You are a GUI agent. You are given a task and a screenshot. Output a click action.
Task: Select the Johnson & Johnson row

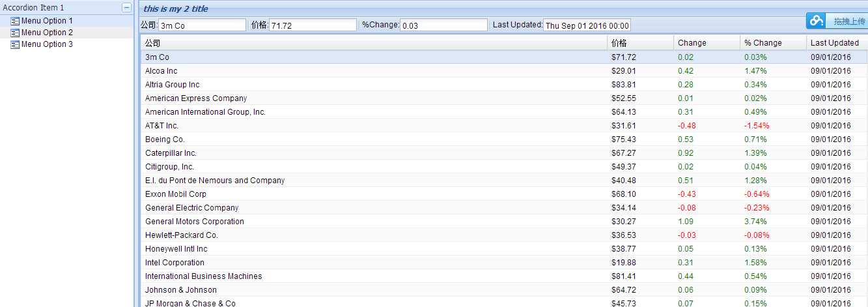(x=504, y=290)
